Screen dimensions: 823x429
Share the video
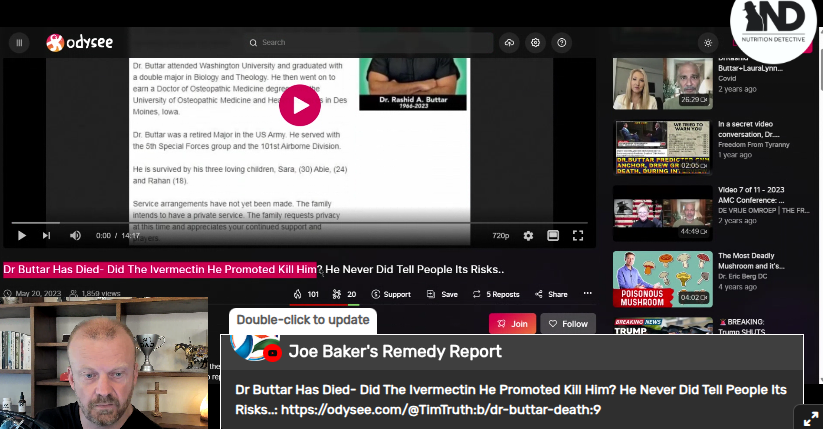(551, 294)
